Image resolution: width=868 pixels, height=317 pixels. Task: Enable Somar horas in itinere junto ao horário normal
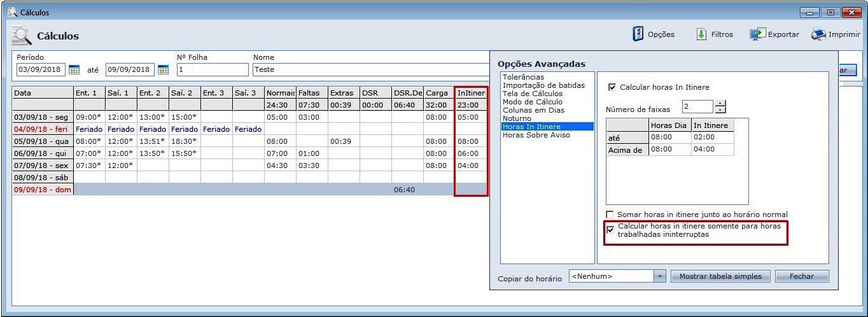click(x=611, y=215)
